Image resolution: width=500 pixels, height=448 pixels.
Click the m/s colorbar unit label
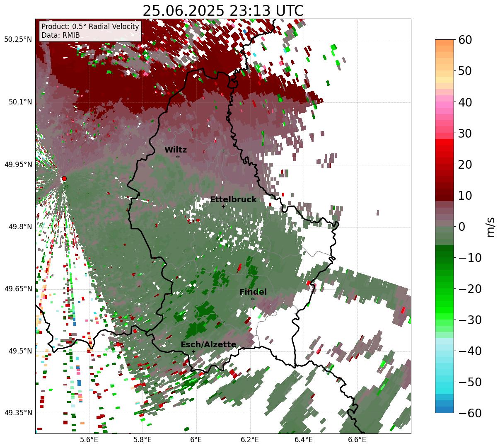click(x=491, y=227)
